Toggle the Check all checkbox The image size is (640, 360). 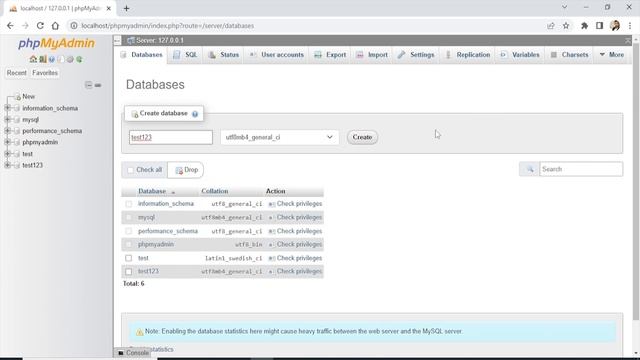(x=130, y=170)
